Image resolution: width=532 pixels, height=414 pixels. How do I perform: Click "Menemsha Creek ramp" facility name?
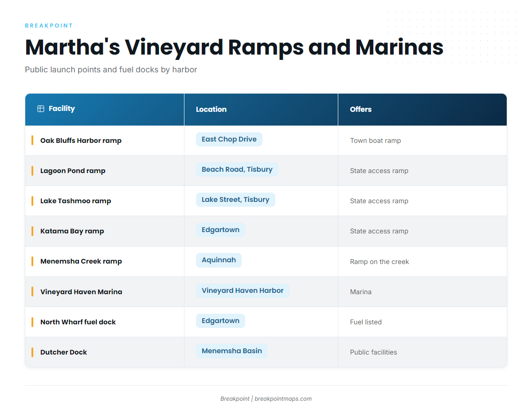pyautogui.click(x=81, y=261)
